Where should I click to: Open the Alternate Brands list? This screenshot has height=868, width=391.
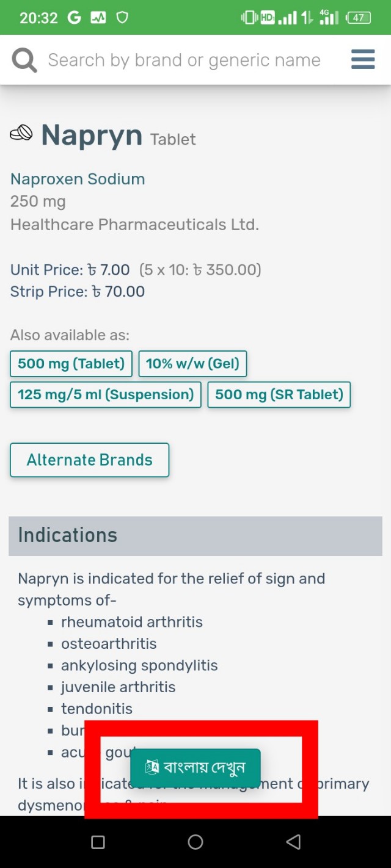89,460
